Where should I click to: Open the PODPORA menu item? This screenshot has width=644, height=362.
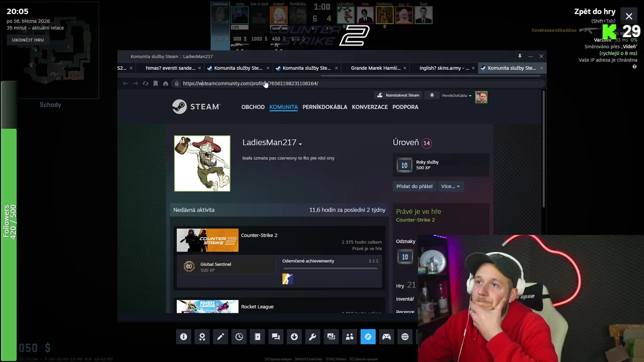pyautogui.click(x=406, y=107)
